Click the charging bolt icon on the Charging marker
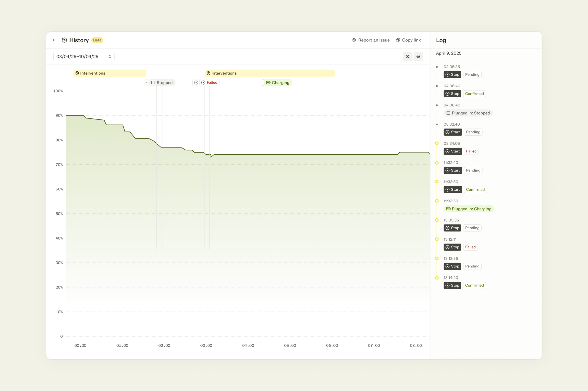This screenshot has height=391, width=588. pyautogui.click(x=268, y=82)
